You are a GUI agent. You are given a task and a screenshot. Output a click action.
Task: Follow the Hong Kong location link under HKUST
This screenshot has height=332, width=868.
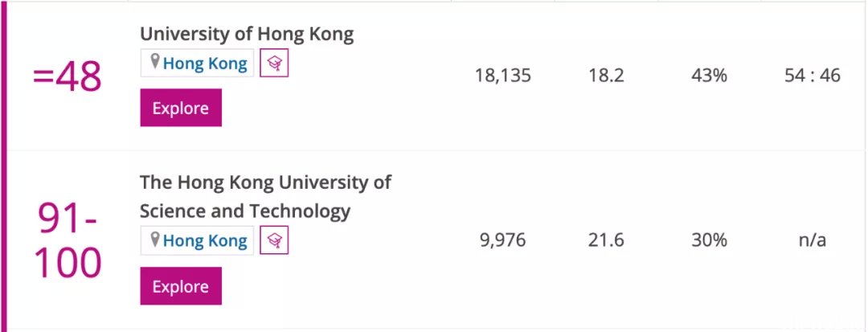tap(205, 240)
